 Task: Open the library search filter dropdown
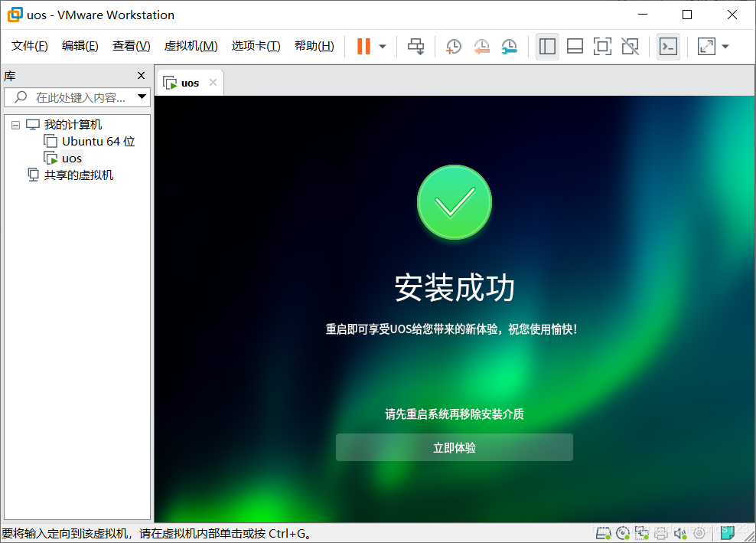click(142, 97)
